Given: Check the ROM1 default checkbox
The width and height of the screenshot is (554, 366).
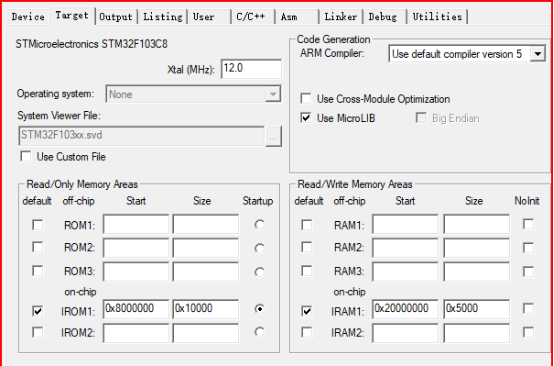Looking at the screenshot, I should 37,225.
